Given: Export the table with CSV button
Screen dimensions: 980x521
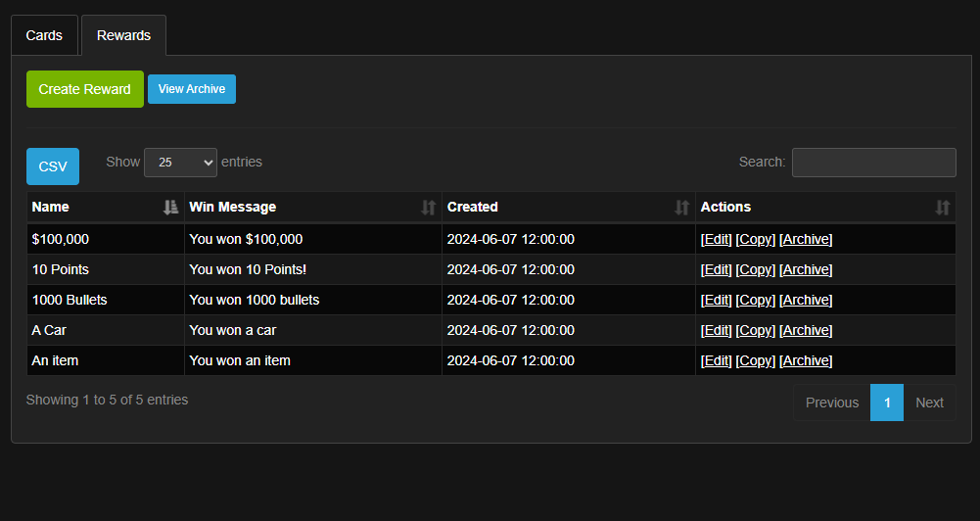Looking at the screenshot, I should click(x=53, y=166).
